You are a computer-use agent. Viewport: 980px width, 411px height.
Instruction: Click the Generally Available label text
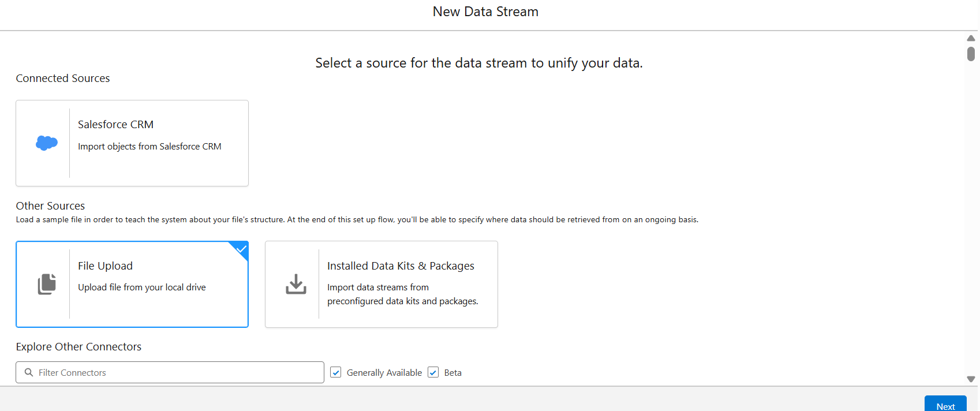tap(384, 373)
